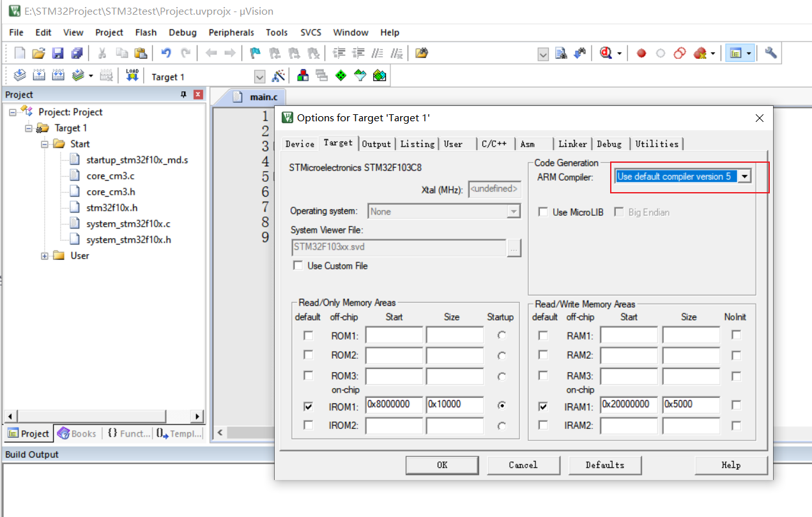
Task: Start the debug session with the magnifier 'd' icon
Action: click(606, 54)
